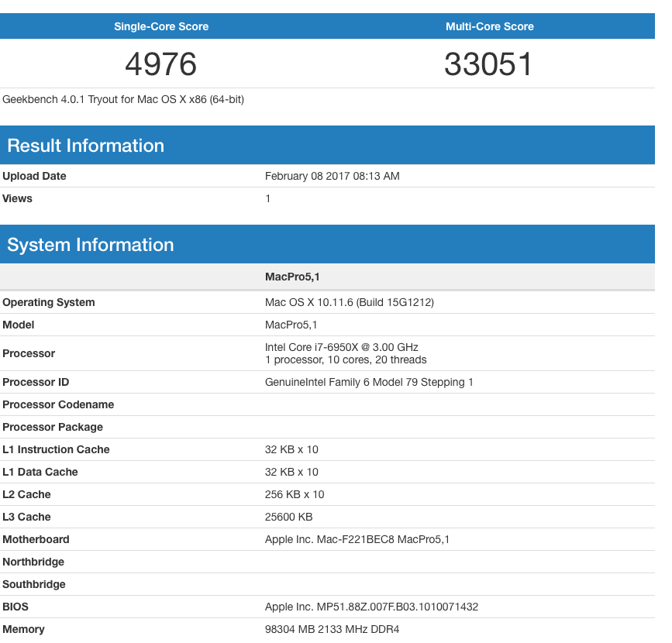This screenshot has height=643, width=672.
Task: Click the L1 Instruction Cache label
Action: coord(56,449)
